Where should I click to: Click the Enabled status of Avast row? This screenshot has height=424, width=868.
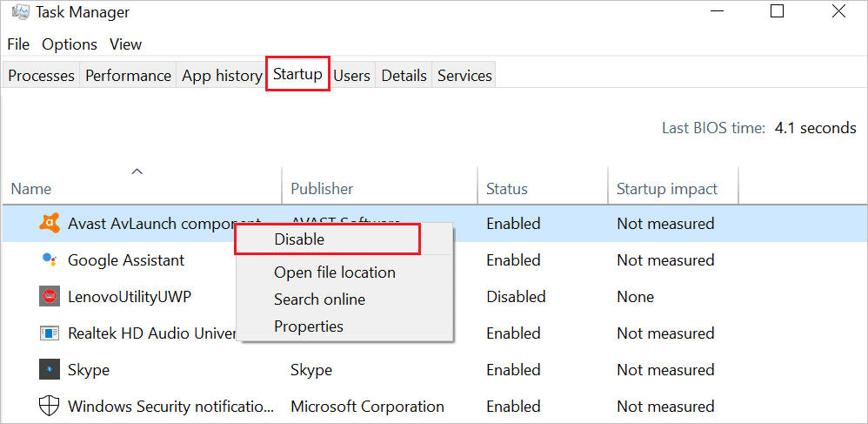(513, 224)
